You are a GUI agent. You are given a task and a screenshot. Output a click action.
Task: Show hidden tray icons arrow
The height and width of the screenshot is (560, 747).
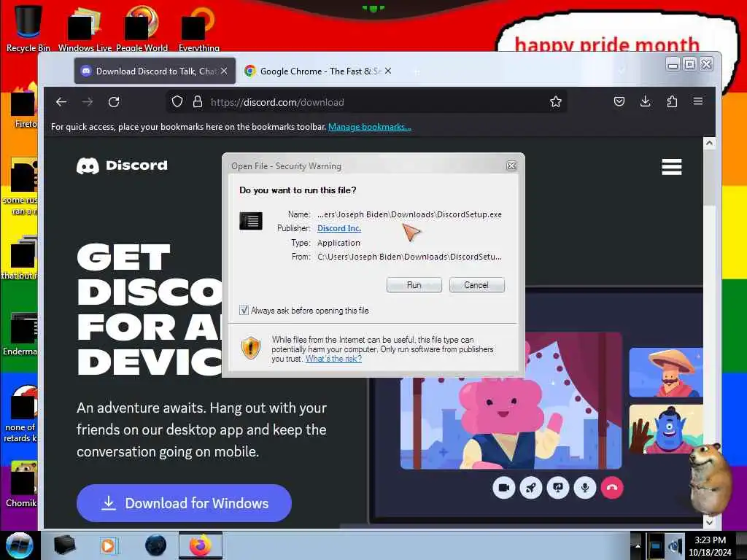(x=638, y=545)
